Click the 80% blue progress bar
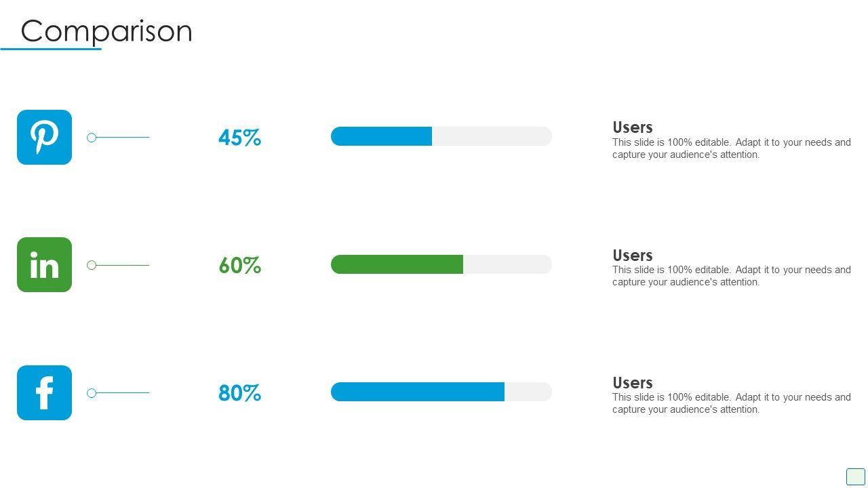The image size is (868, 488). pyautogui.click(x=417, y=392)
